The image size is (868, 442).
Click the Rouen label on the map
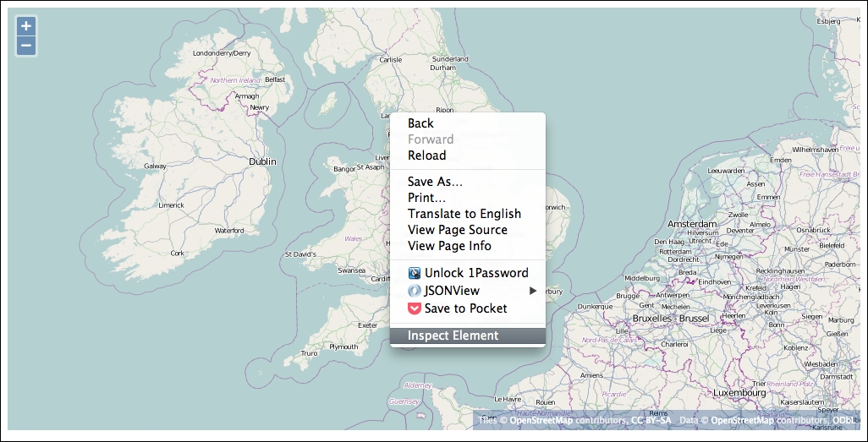546,403
